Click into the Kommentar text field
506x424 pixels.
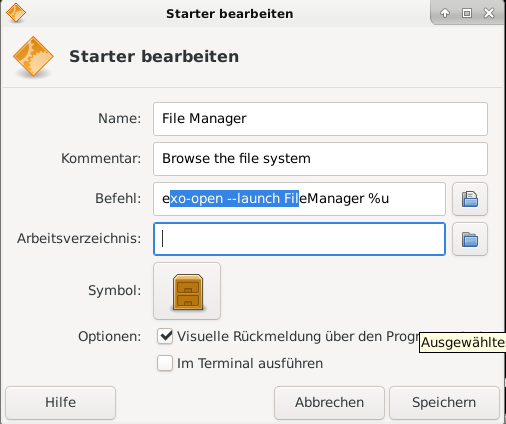320,159
